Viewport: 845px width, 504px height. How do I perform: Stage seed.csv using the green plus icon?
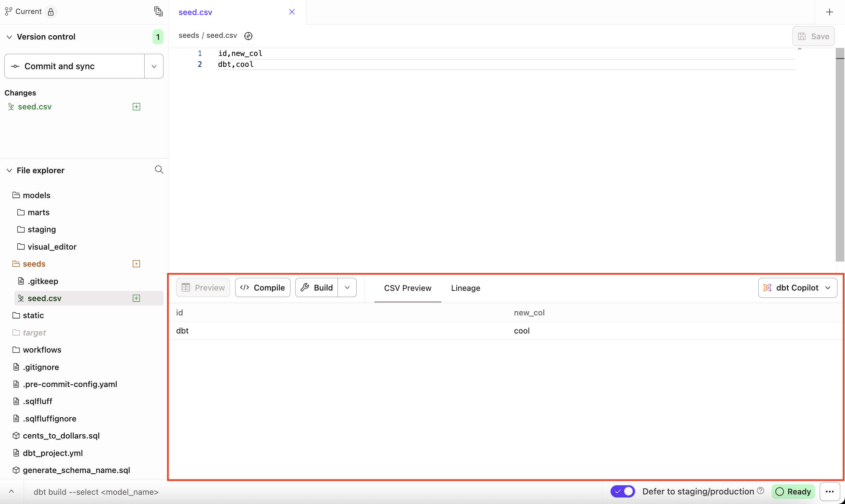tap(136, 106)
